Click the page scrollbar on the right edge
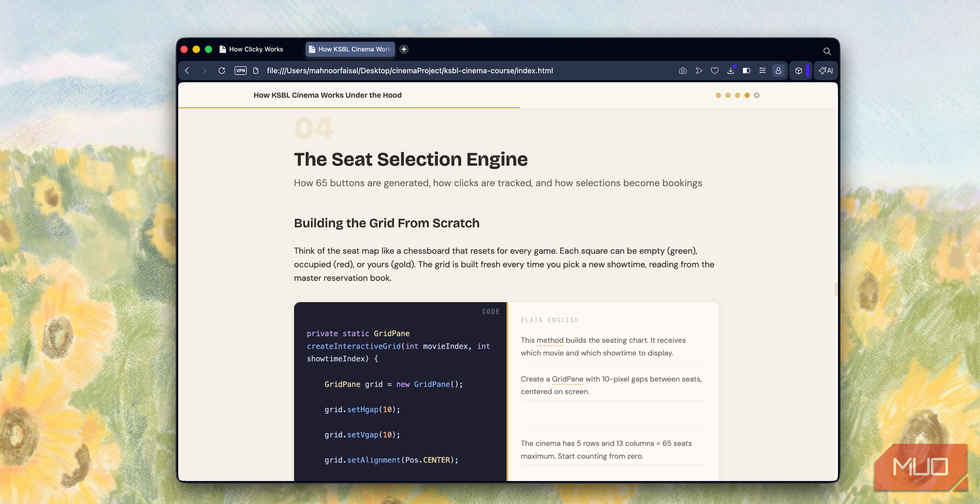The width and height of the screenshot is (980, 504). [836, 289]
